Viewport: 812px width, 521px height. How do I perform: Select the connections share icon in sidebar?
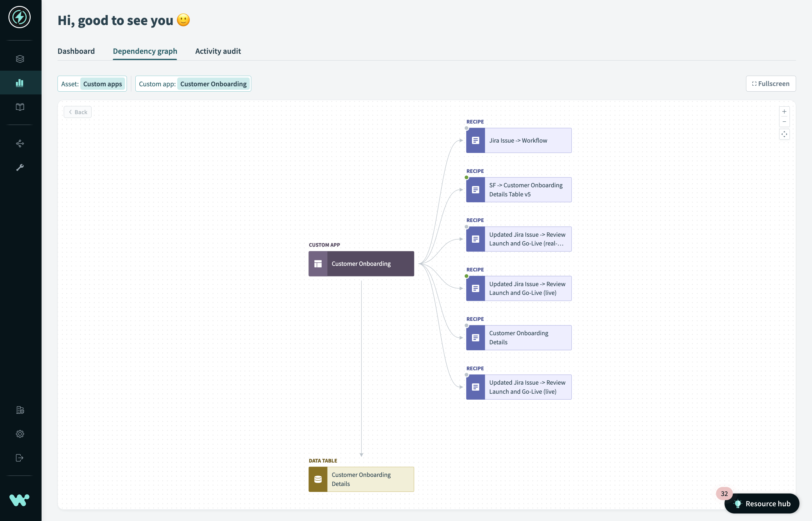pos(20,144)
